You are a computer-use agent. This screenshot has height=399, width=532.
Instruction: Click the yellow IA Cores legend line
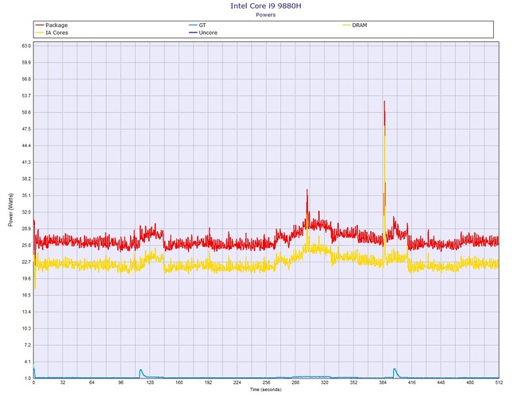pos(40,33)
